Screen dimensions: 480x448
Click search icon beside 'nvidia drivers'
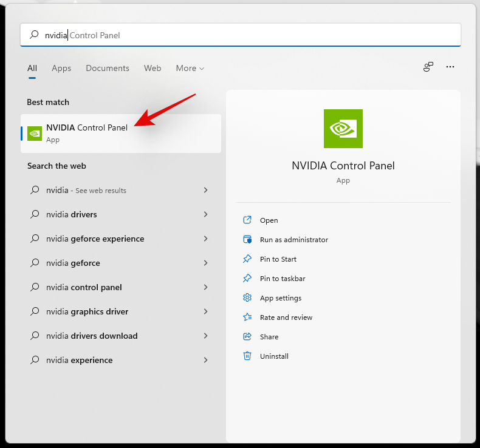click(x=35, y=214)
